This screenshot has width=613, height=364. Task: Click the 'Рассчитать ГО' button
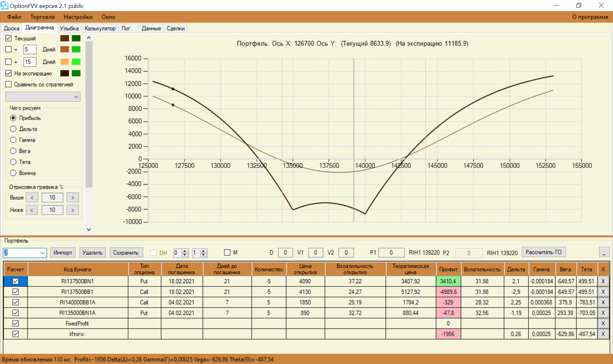coord(543,252)
